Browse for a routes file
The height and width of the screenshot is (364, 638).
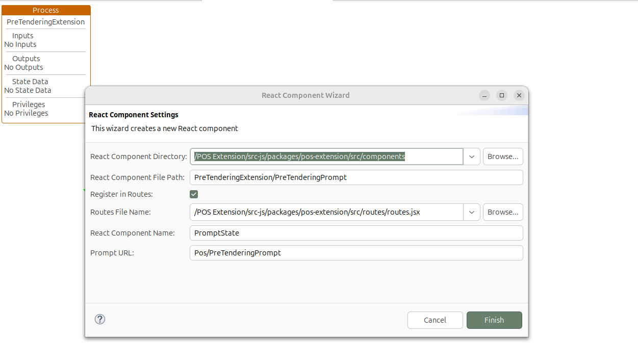tap(503, 212)
